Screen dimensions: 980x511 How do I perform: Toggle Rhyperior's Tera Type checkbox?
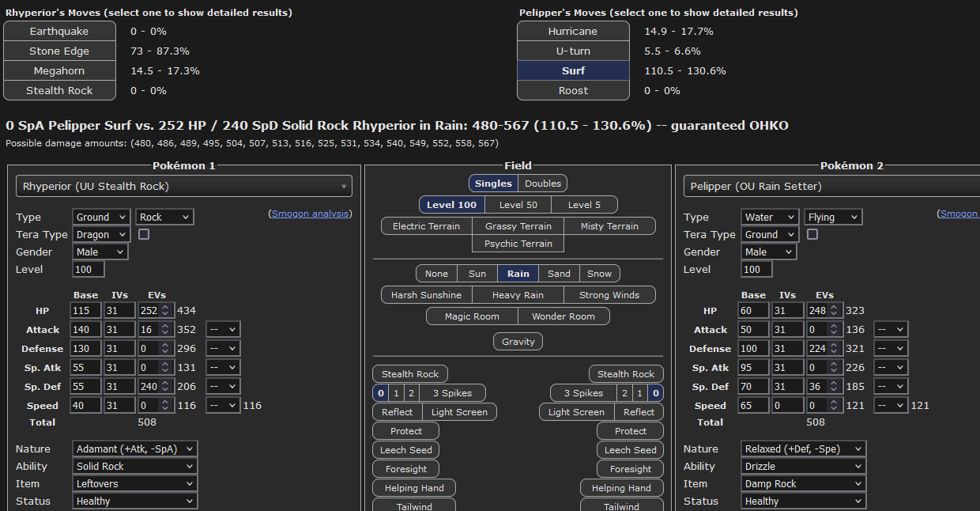144,235
